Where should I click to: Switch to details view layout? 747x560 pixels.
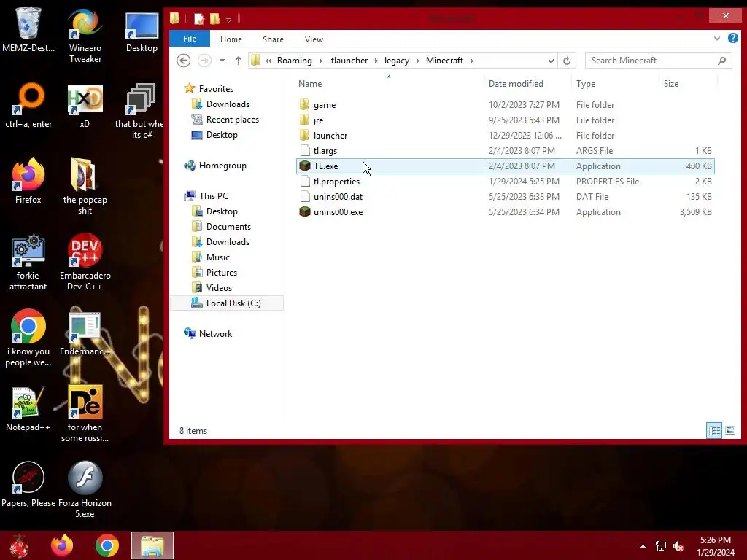pos(714,430)
